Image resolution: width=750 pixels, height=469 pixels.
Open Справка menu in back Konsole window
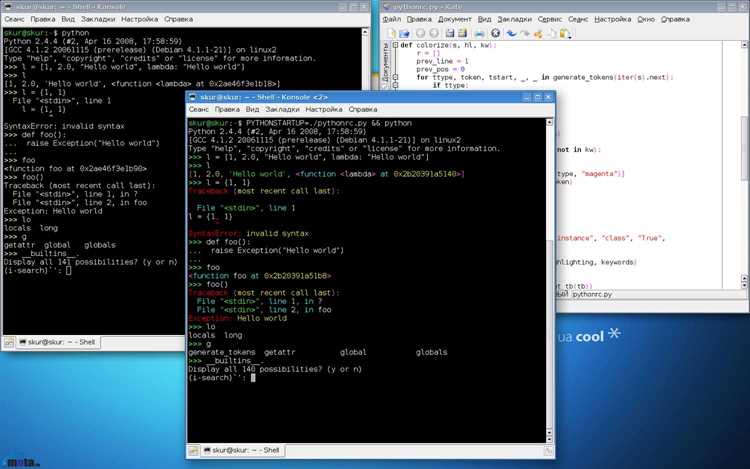178,19
